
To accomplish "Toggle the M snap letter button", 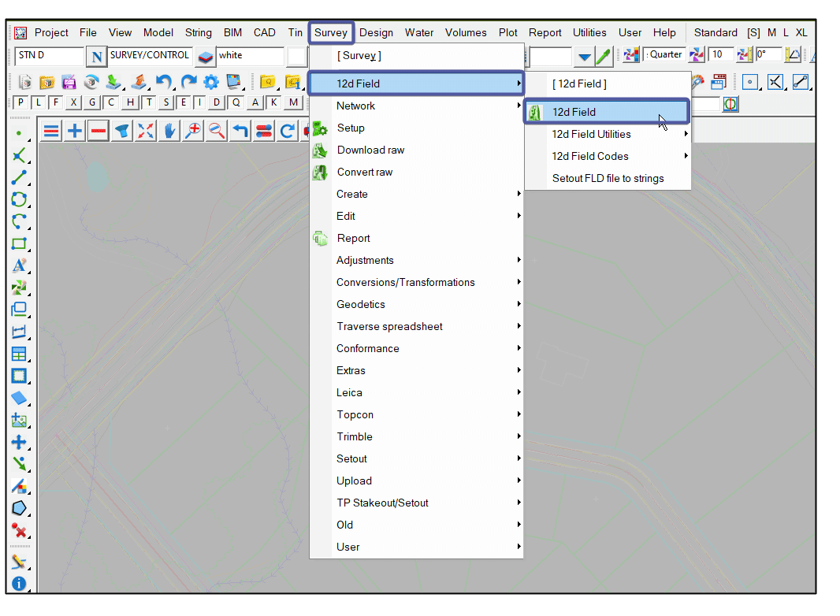I will pyautogui.click(x=294, y=102).
